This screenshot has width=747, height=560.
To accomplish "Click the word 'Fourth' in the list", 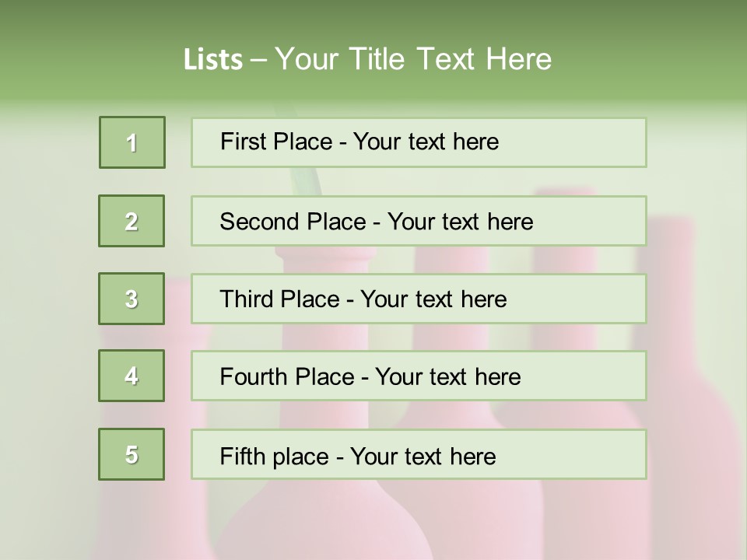I will (254, 377).
